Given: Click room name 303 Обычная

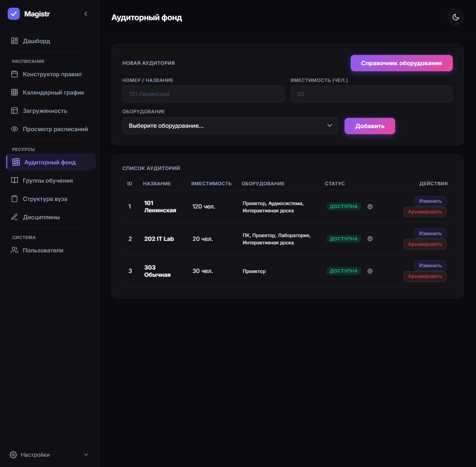Looking at the screenshot, I should (x=157, y=271).
